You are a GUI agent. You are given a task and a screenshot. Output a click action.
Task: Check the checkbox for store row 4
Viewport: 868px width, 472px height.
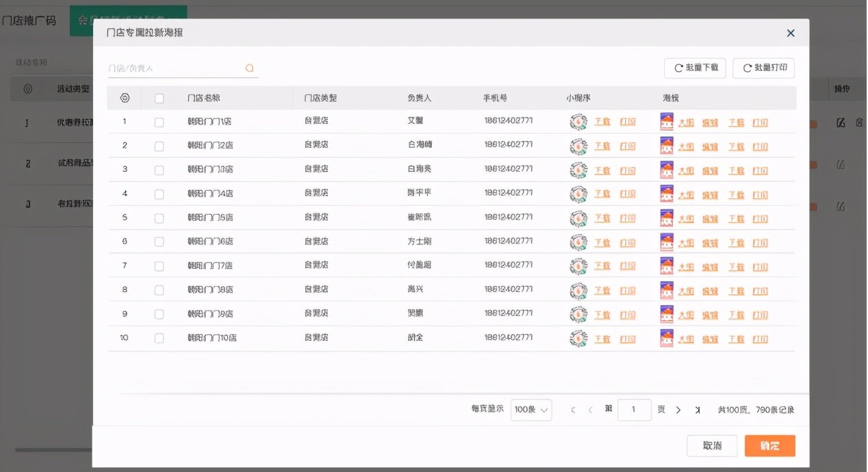[159, 194]
